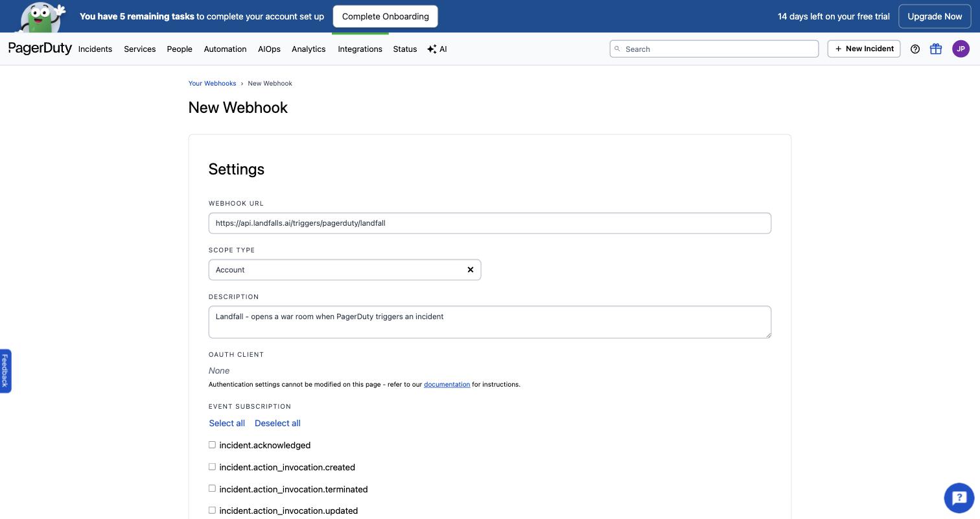Open the chat support bubble icon
The height and width of the screenshot is (519, 980).
click(959, 498)
